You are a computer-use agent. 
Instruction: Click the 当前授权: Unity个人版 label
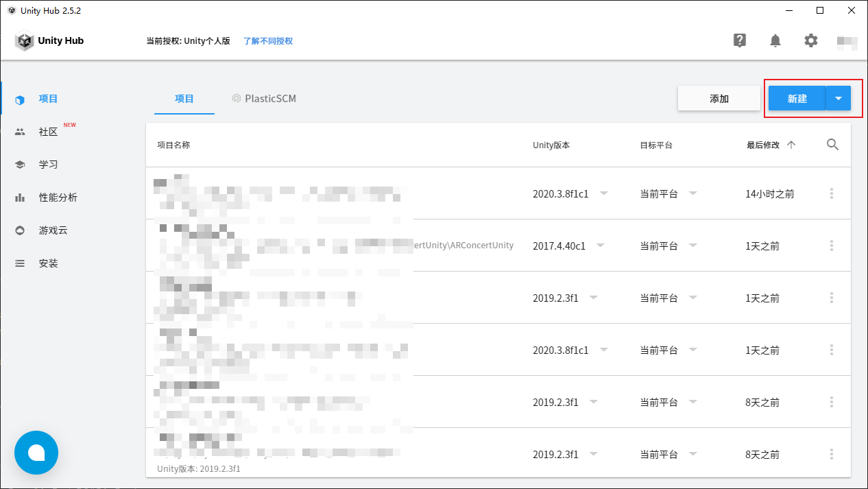[x=188, y=41]
